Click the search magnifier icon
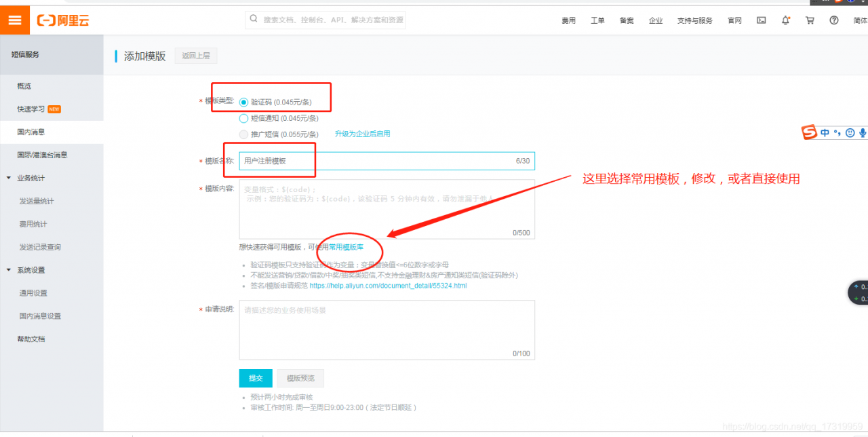868x437 pixels. [254, 20]
